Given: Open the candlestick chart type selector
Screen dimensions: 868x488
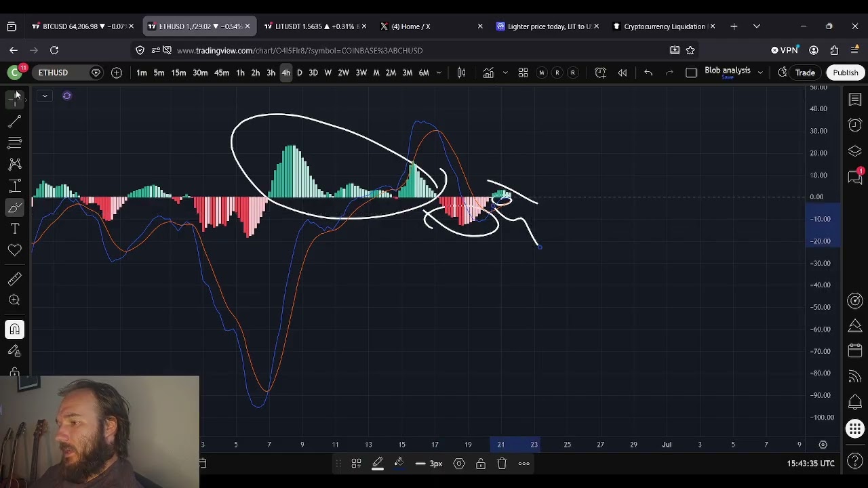Looking at the screenshot, I should pyautogui.click(x=461, y=73).
